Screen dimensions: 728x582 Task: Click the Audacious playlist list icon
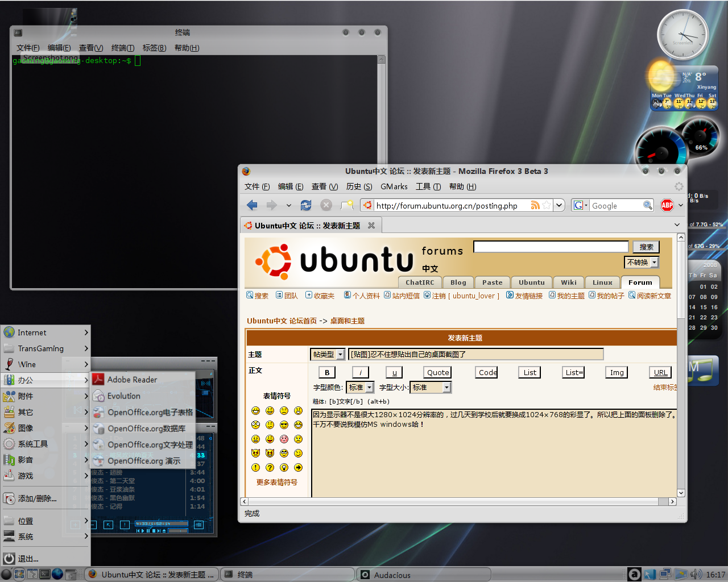[x=199, y=525]
